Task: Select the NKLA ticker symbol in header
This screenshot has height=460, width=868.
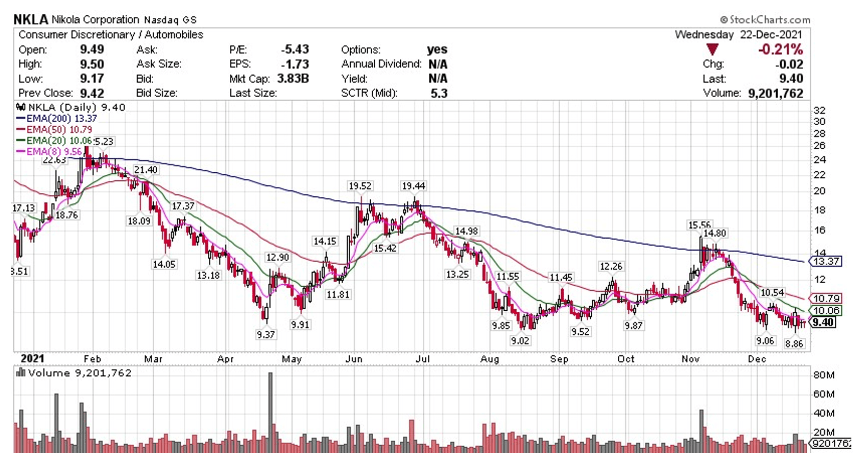Action: [31, 19]
